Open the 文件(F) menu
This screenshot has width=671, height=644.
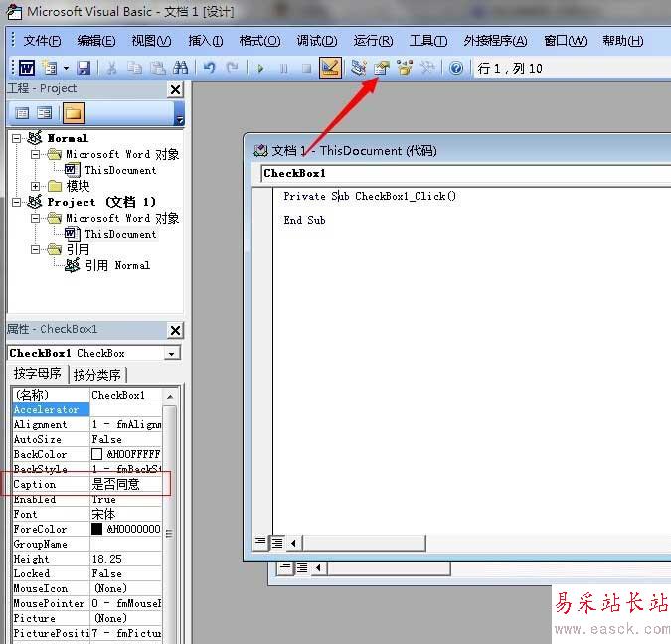(42, 41)
